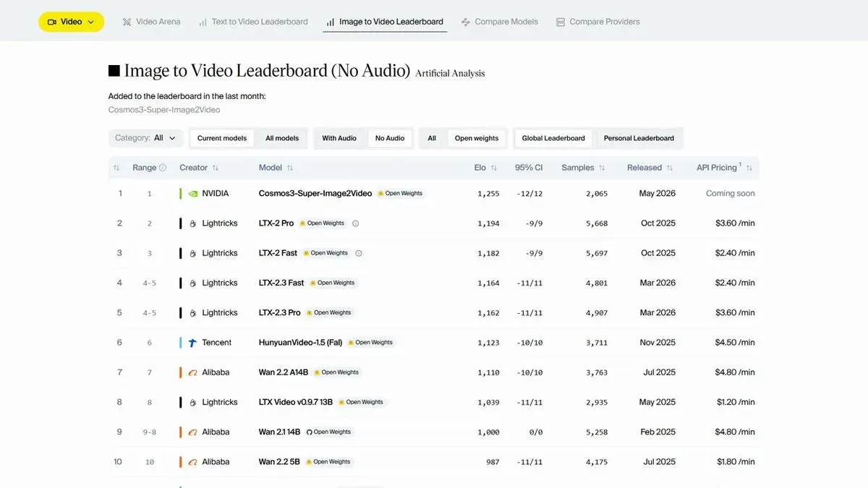Click Lightricks logo in LTX Video v0.9.7 13B row
868x488 pixels.
click(x=192, y=402)
